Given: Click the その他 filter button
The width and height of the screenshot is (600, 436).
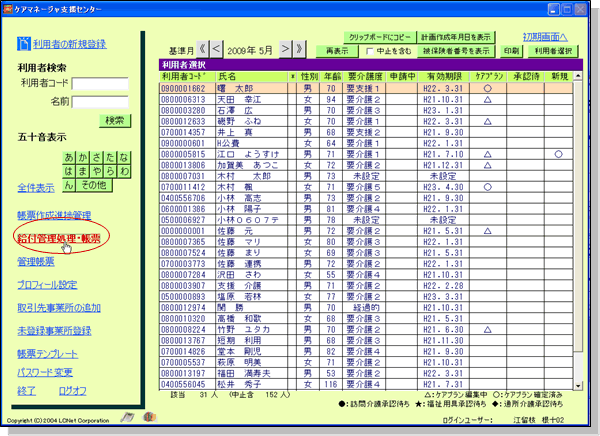Looking at the screenshot, I should [x=94, y=185].
